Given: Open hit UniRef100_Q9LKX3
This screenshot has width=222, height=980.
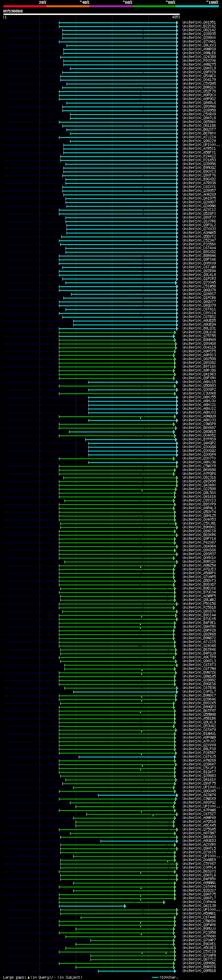Looking at the screenshot, I should (199, 45).
